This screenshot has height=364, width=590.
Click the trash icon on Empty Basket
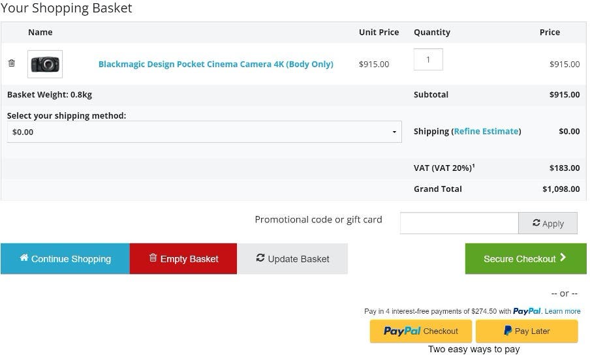pos(153,258)
